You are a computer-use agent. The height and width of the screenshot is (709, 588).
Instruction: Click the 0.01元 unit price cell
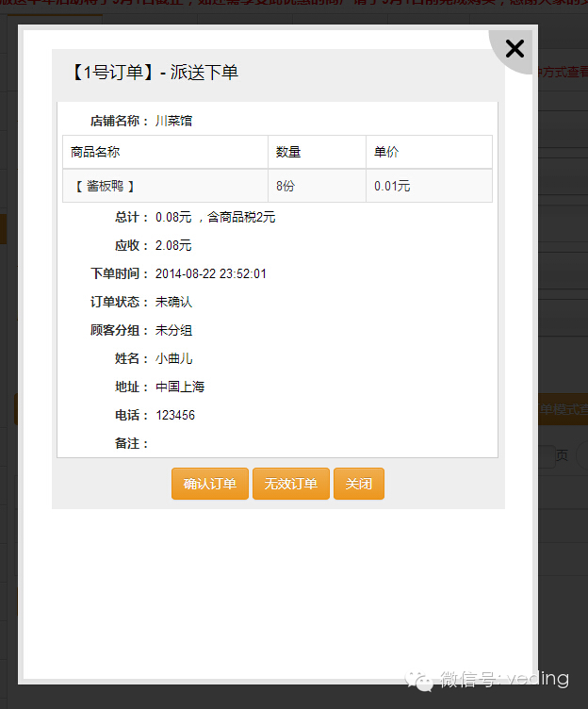(392, 187)
